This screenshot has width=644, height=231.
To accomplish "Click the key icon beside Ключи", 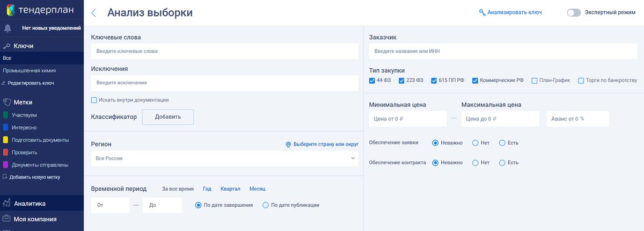I will (x=6, y=46).
